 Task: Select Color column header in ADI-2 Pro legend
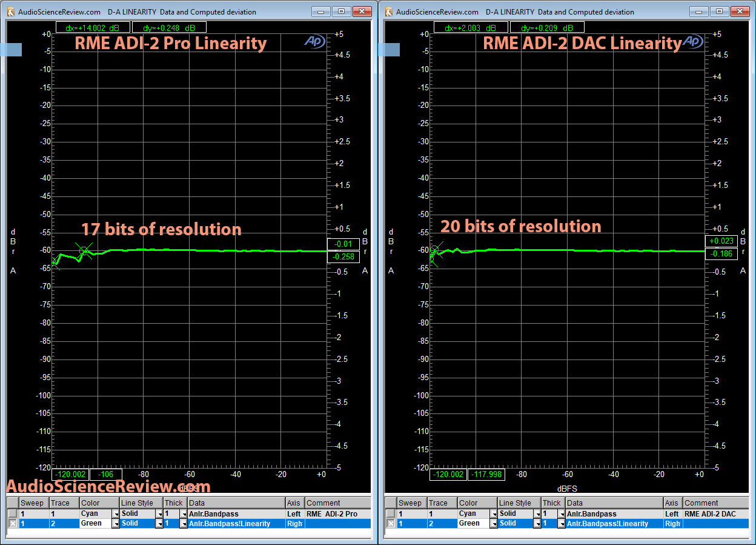[x=99, y=503]
